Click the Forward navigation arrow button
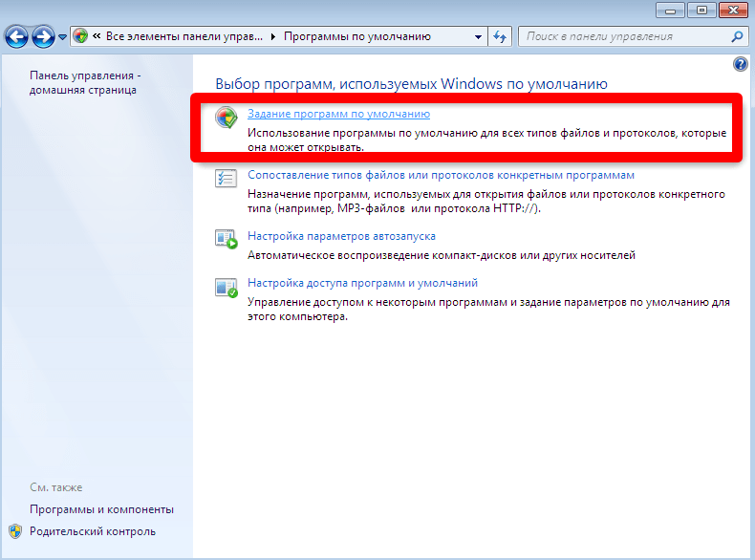Viewport: 755px width, 560px height. 43,36
